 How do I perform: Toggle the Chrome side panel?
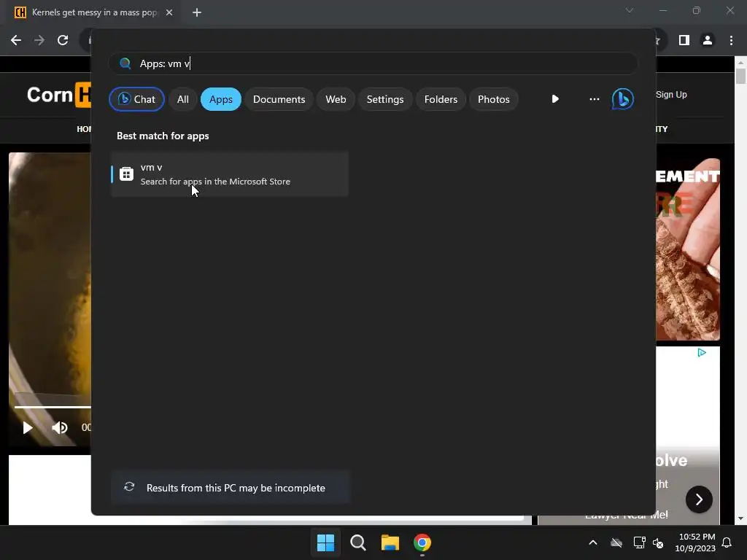tap(684, 40)
